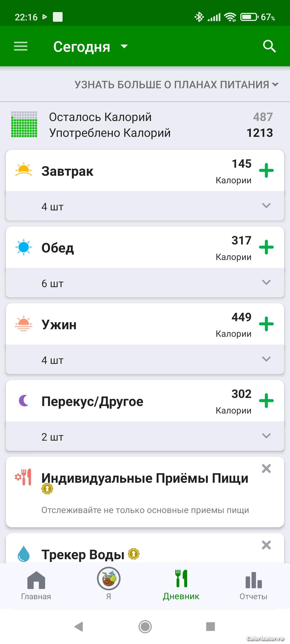Close the Трекер Воды card
This screenshot has height=644, width=290.
(266, 545)
